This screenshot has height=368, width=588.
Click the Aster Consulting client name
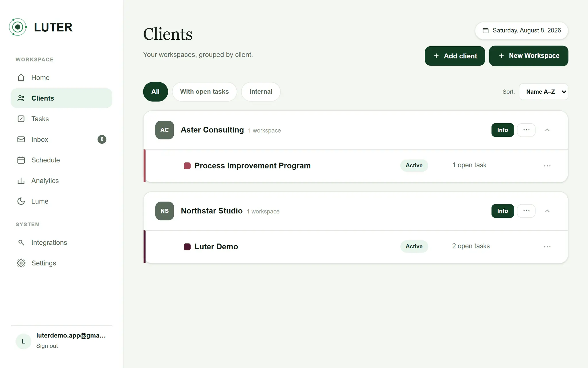coord(212,130)
